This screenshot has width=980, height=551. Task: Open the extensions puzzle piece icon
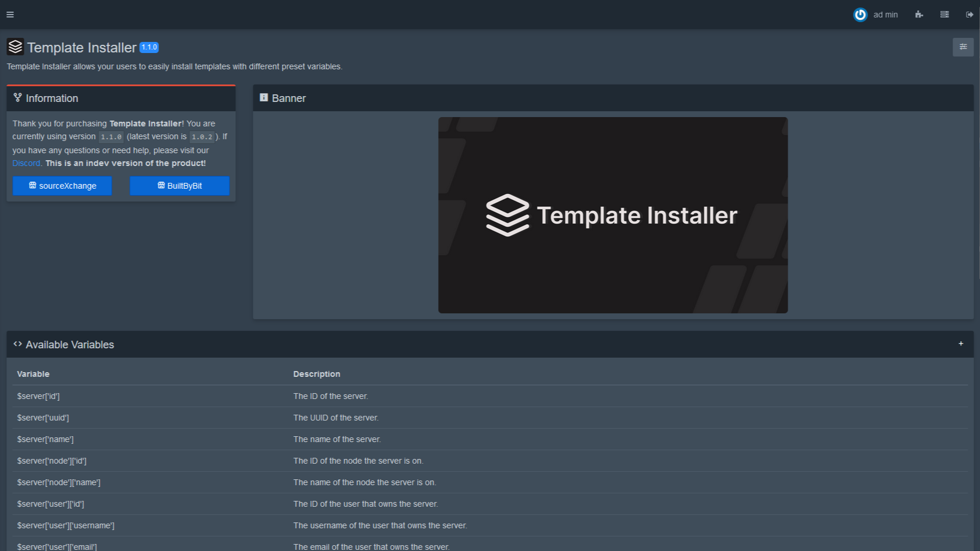(x=919, y=14)
